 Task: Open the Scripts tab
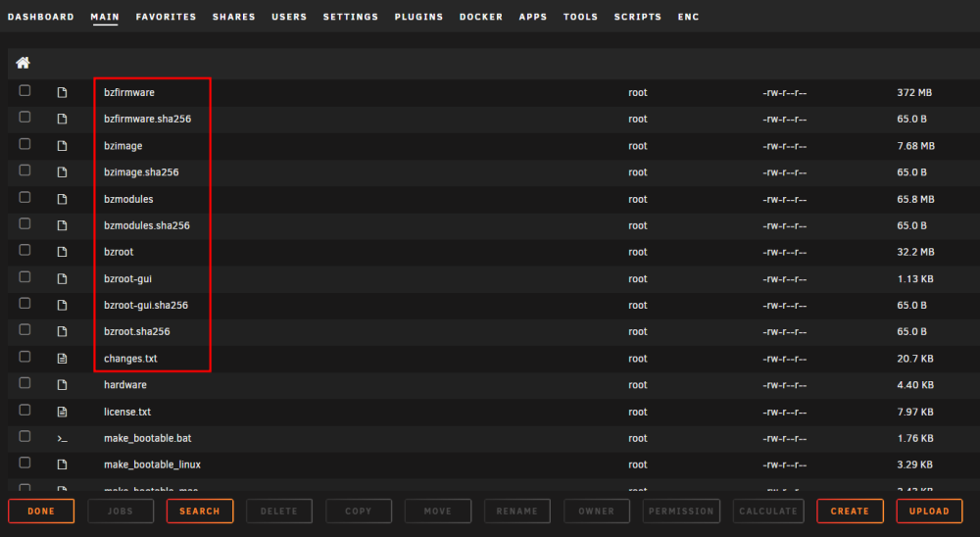point(638,17)
